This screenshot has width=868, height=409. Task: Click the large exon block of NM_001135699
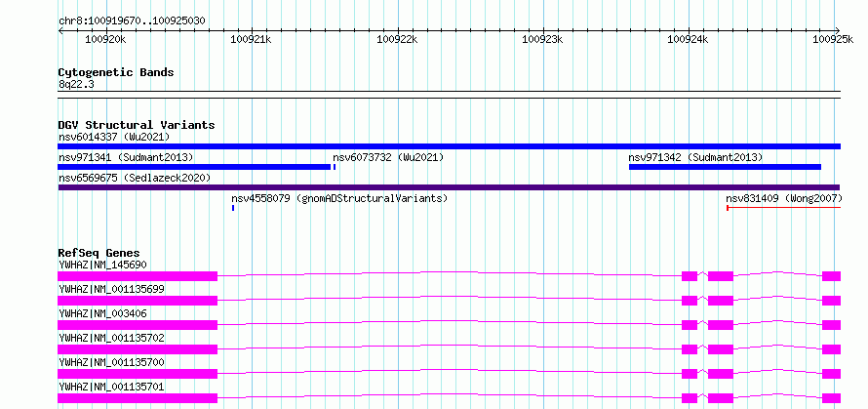[x=138, y=301]
